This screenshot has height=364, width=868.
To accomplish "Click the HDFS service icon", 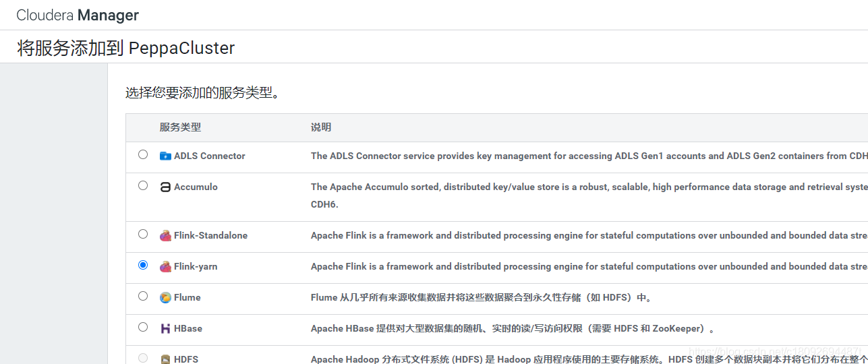I will [165, 359].
